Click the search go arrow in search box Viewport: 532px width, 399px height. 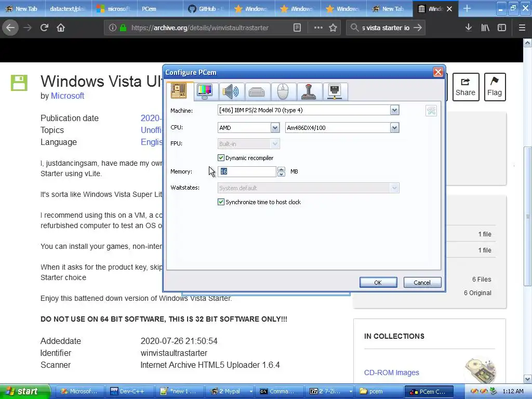coord(418,28)
